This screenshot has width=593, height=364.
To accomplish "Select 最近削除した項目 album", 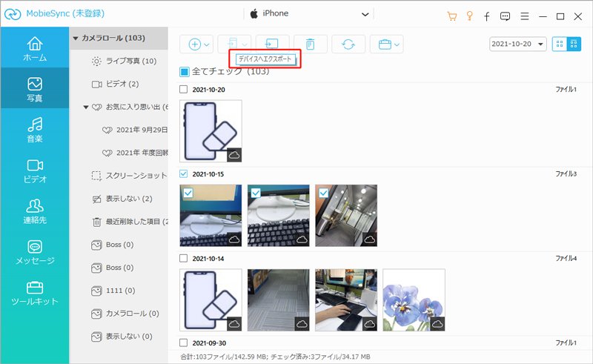I will pyautogui.click(x=129, y=222).
